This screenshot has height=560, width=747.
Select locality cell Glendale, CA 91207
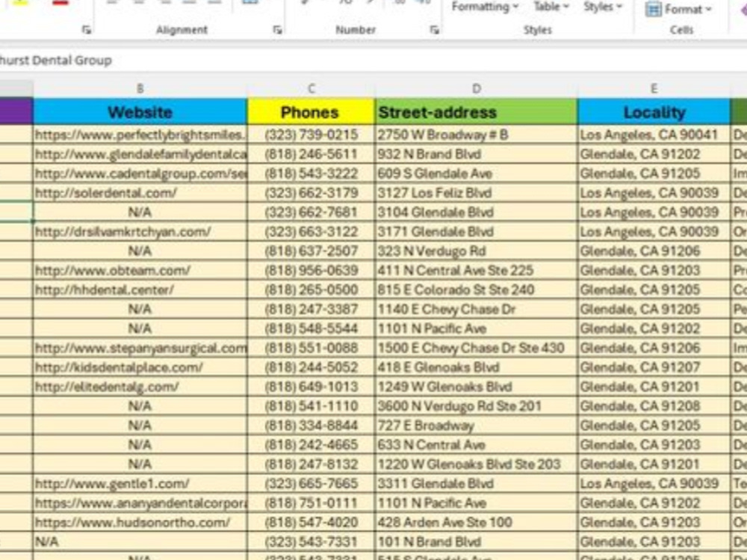click(x=654, y=367)
